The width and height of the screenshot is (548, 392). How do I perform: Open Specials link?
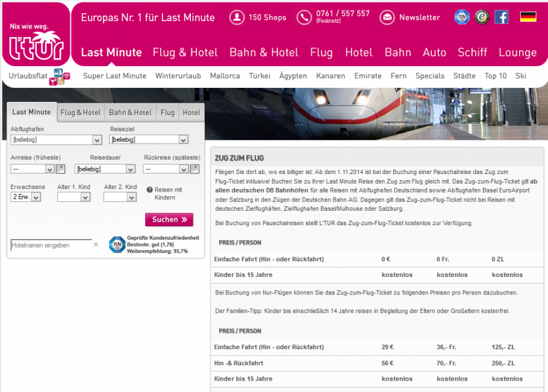(x=430, y=76)
